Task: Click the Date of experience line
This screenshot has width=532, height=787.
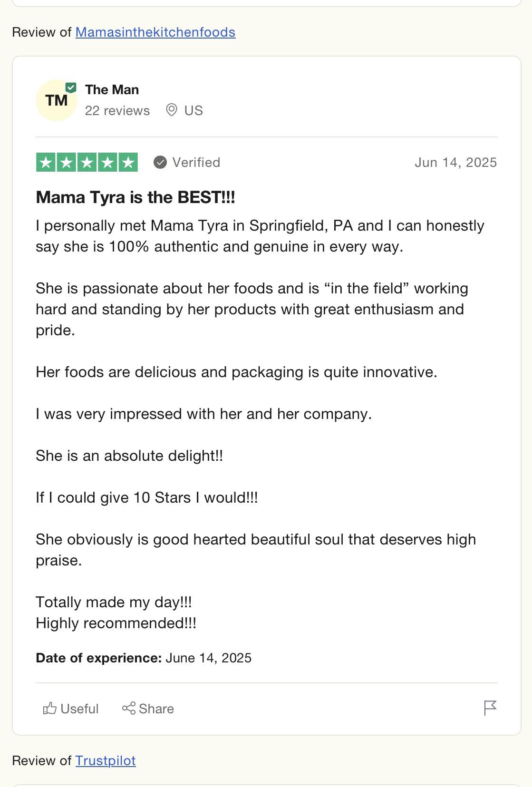Action: pyautogui.click(x=144, y=658)
